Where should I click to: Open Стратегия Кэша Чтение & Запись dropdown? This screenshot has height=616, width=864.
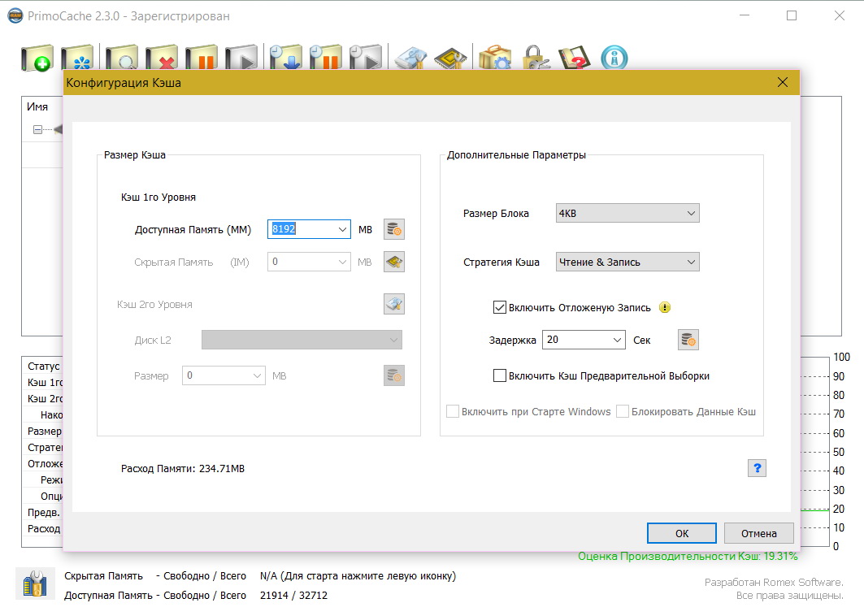(x=627, y=262)
